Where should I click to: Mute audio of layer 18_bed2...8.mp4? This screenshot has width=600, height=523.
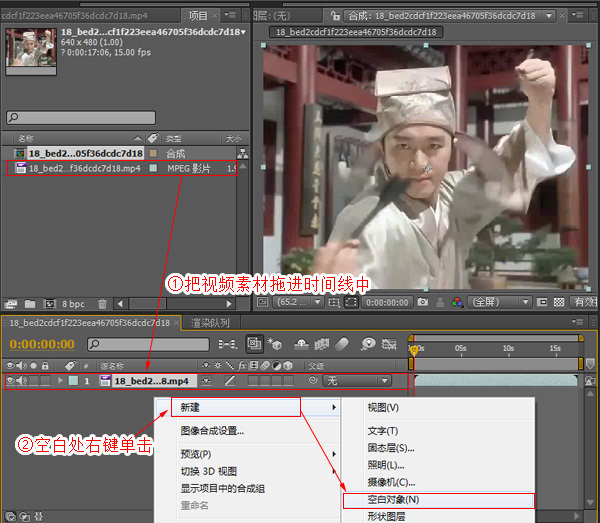pyautogui.click(x=22, y=381)
